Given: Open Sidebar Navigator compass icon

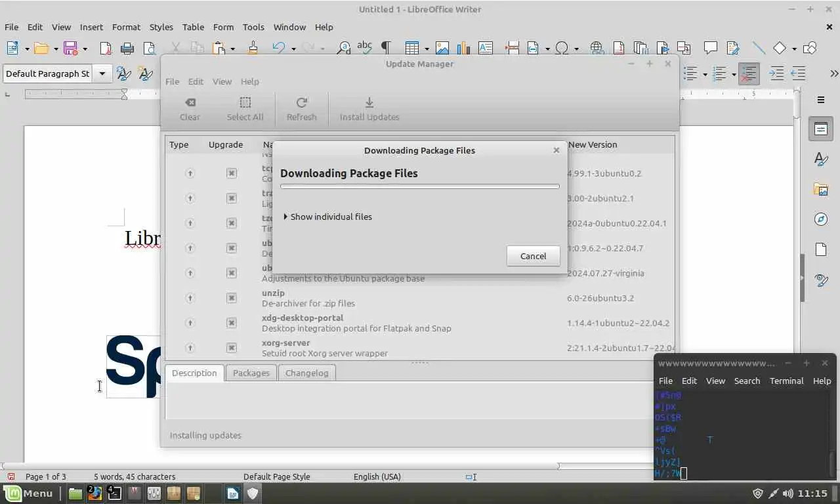Looking at the screenshot, I should point(821,219).
